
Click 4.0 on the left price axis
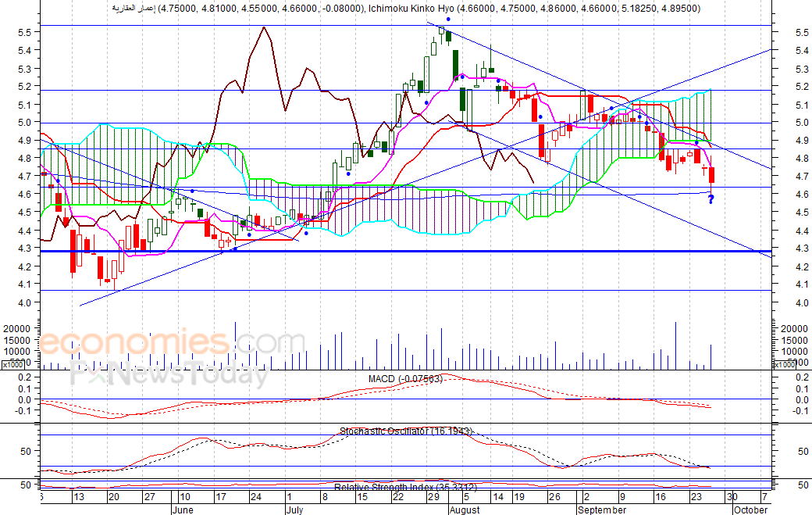(x=25, y=302)
